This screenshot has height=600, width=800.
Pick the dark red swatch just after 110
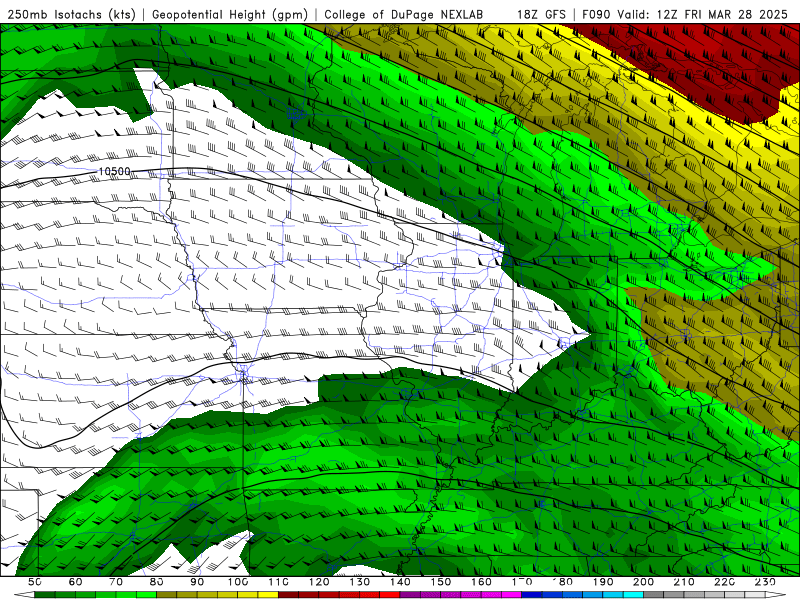point(289,595)
